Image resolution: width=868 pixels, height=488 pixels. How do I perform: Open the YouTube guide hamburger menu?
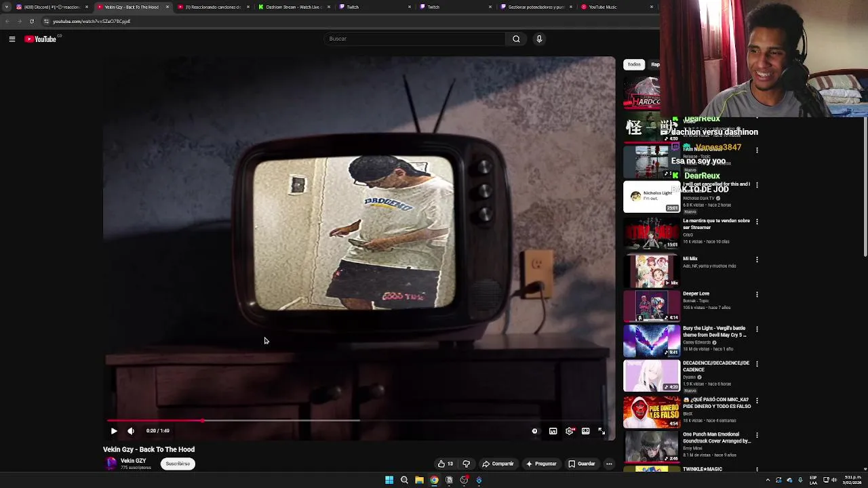tap(12, 39)
